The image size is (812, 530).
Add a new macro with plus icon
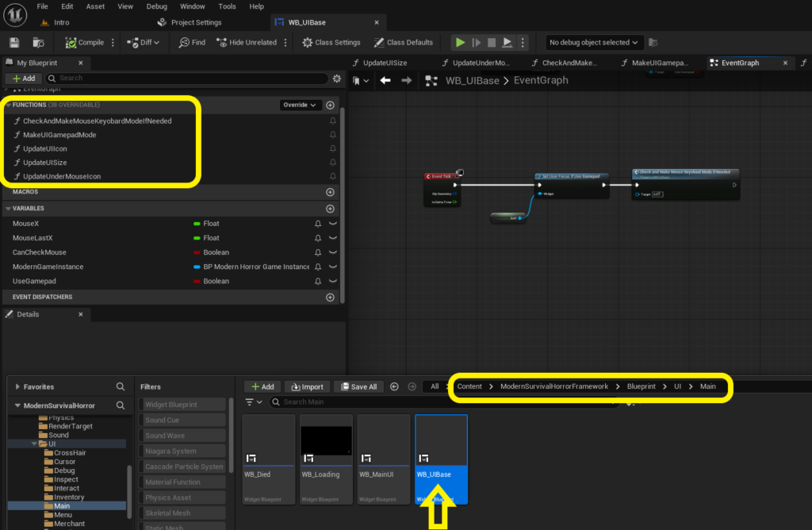[x=330, y=192]
